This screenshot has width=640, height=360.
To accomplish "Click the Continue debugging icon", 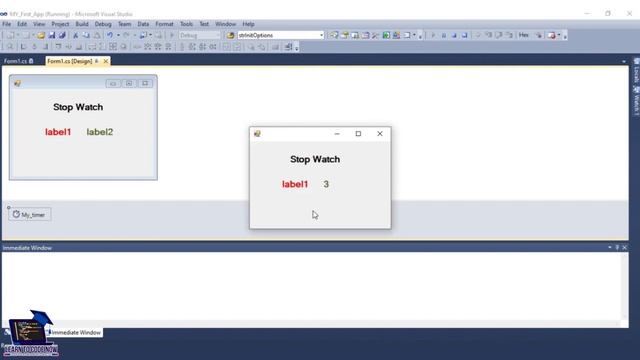I will click(x=433, y=36).
